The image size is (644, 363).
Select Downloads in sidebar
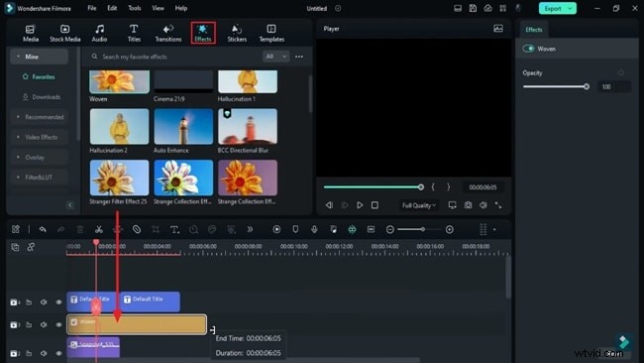point(42,97)
